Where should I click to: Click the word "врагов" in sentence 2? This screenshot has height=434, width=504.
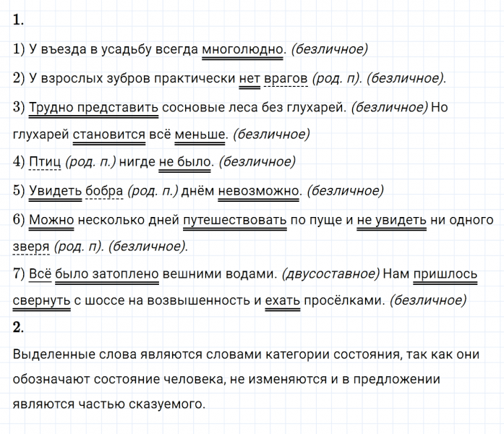[x=288, y=77]
